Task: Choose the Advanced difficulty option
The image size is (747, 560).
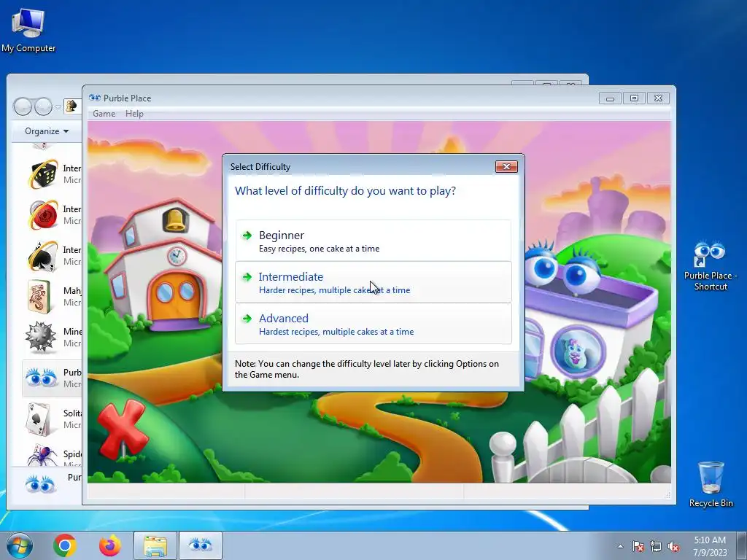Action: tap(373, 324)
